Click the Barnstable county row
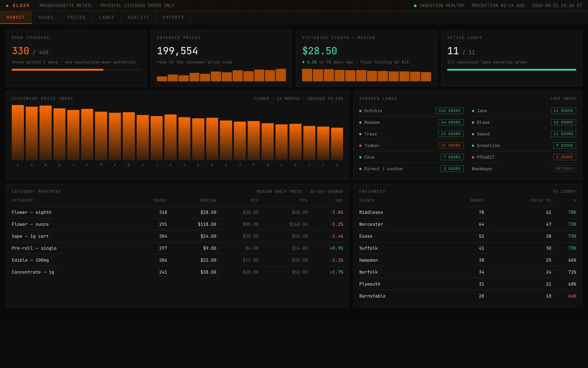The width and height of the screenshot is (588, 368). coord(468,296)
